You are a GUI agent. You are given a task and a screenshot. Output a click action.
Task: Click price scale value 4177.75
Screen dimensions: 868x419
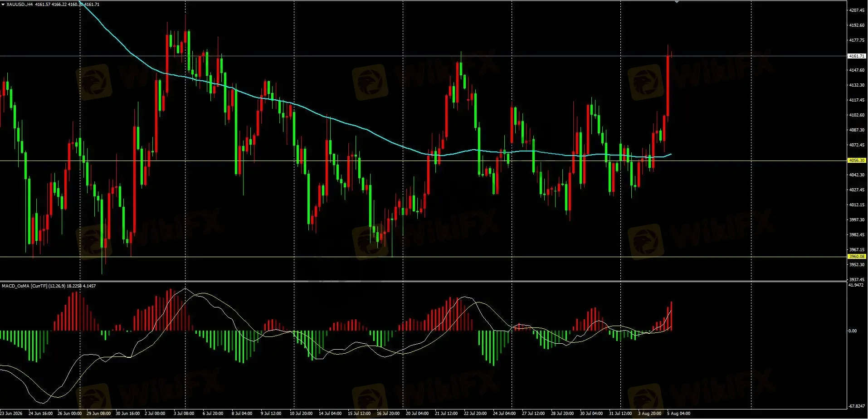(857, 40)
